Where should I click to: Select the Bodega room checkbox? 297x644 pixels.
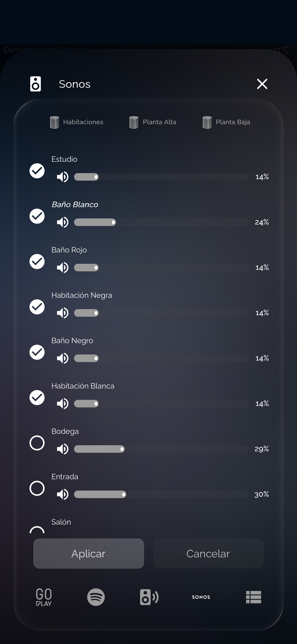coord(37,443)
